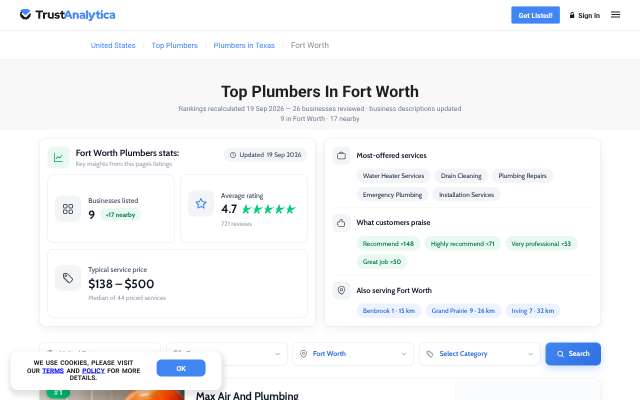The image size is (640, 400).
Task: Click the Fort Worth breadcrumb text
Action: (x=310, y=45)
